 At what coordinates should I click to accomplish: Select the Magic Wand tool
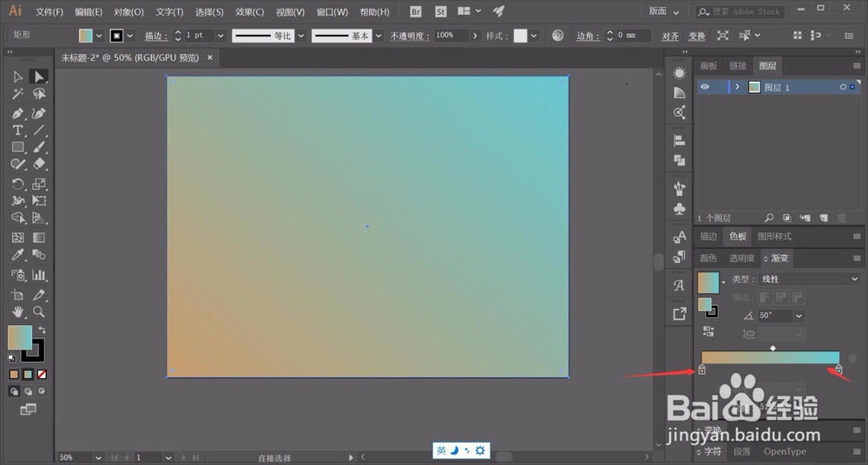pyautogui.click(x=17, y=94)
